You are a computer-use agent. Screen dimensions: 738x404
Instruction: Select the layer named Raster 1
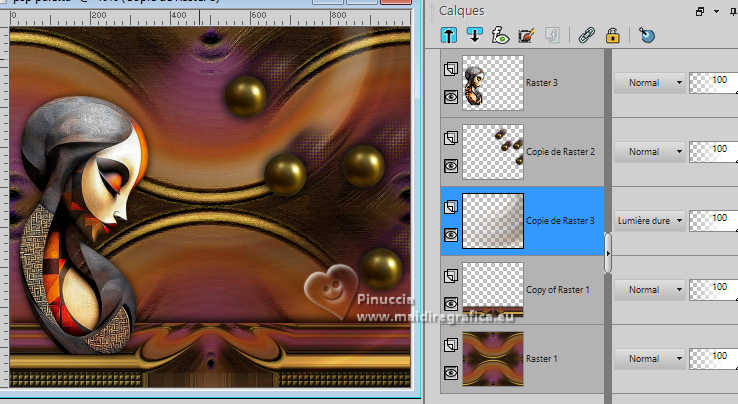542,358
